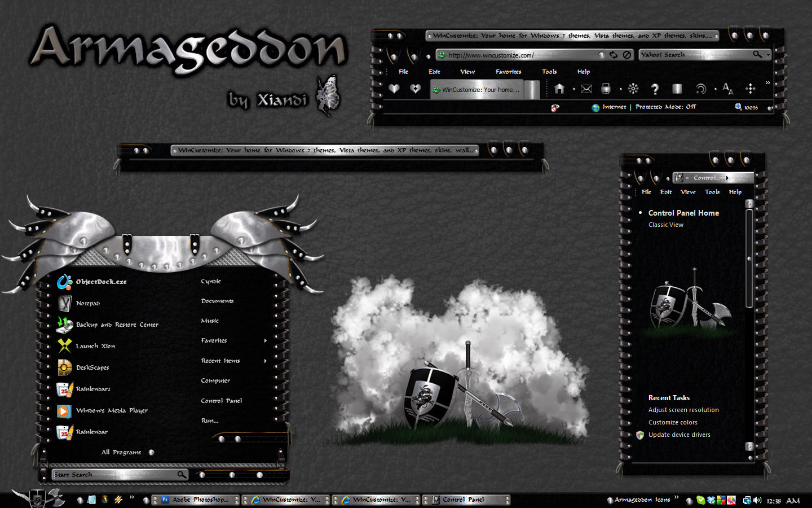Open the Control Panel Home link

683,213
